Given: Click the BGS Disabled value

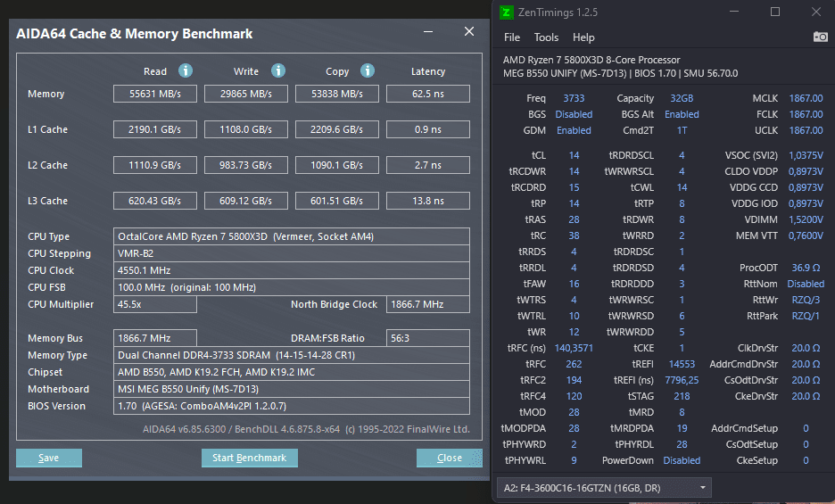Looking at the screenshot, I should [x=574, y=114].
